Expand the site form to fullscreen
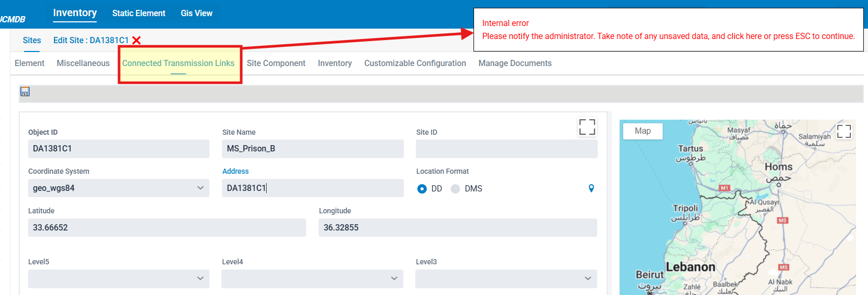Screen dimensions: 868x295 coord(587,127)
